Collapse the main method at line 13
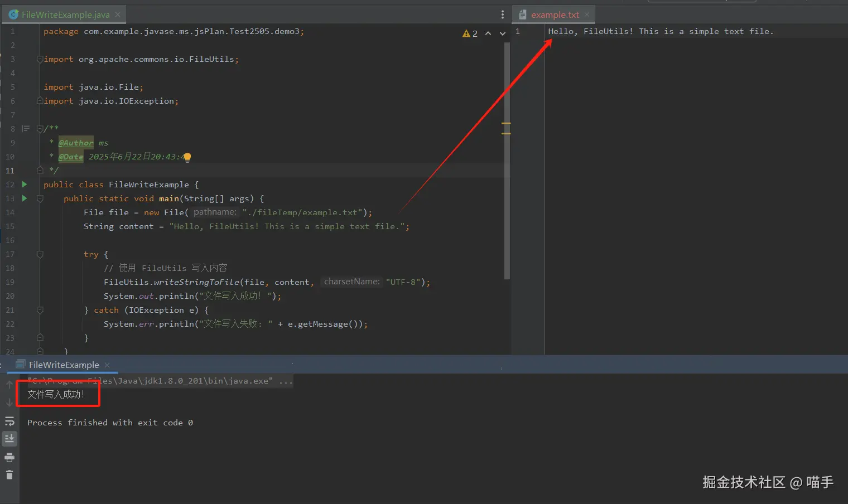This screenshot has height=504, width=848. pos(40,198)
